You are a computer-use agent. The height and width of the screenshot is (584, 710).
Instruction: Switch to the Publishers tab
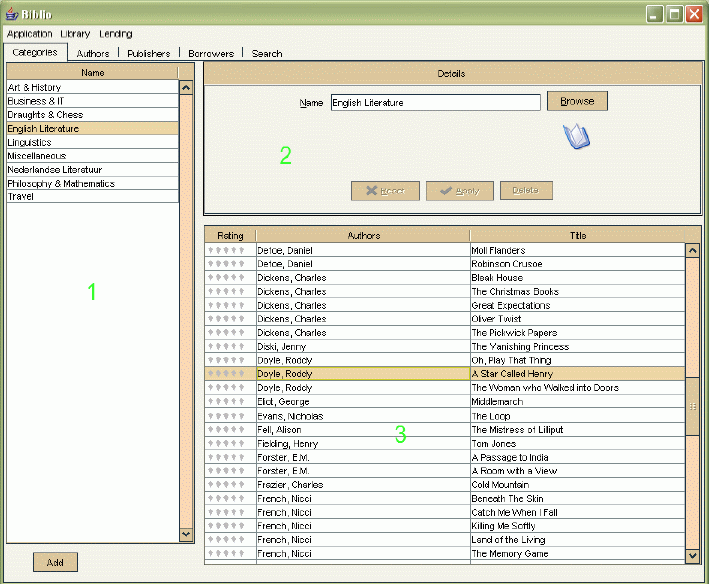(149, 53)
